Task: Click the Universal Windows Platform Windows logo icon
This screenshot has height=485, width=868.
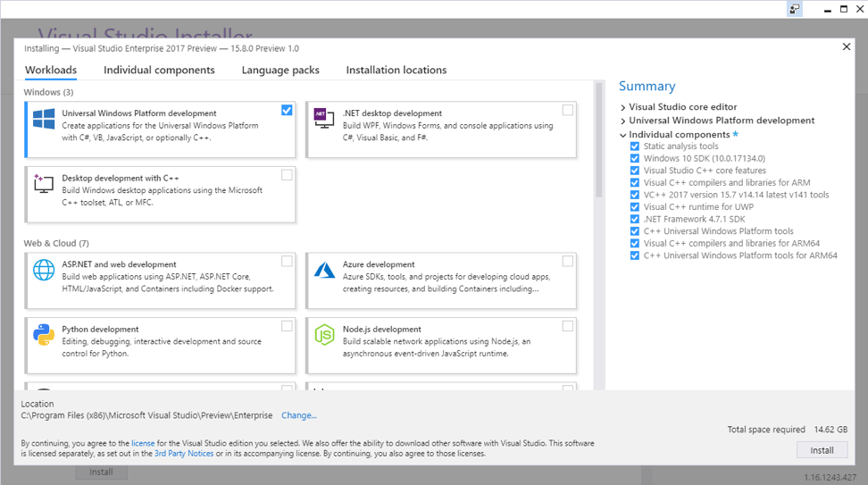Action: coord(44,119)
